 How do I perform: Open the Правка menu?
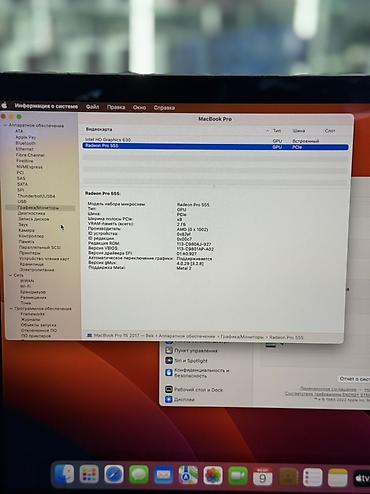(116, 107)
